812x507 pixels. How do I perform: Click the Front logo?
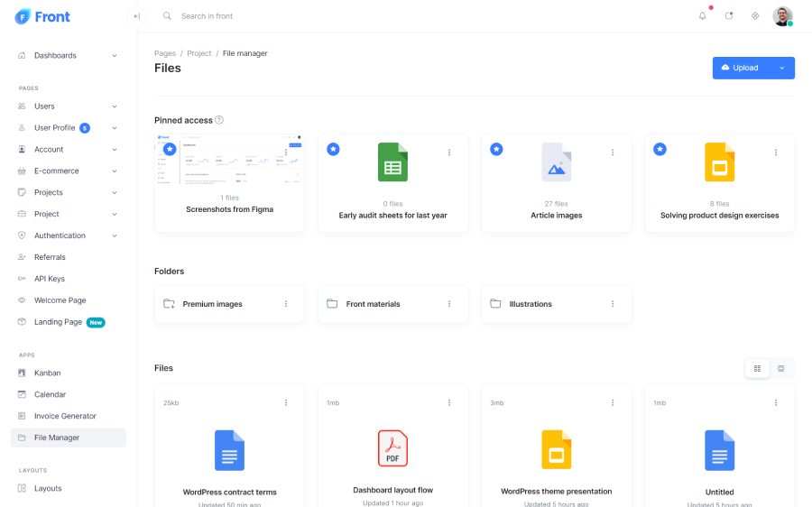point(42,16)
